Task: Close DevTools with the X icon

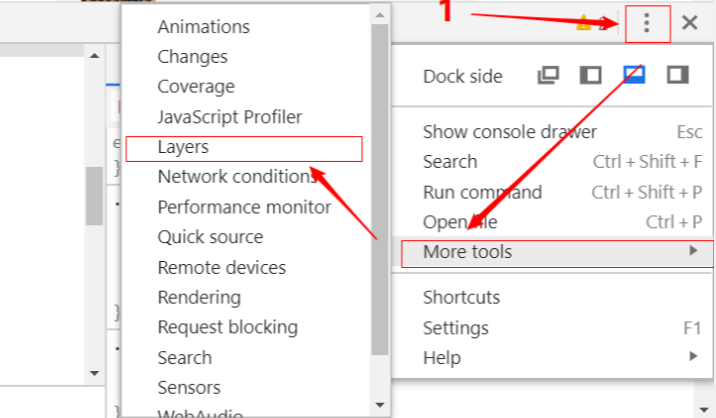Action: coord(689,23)
